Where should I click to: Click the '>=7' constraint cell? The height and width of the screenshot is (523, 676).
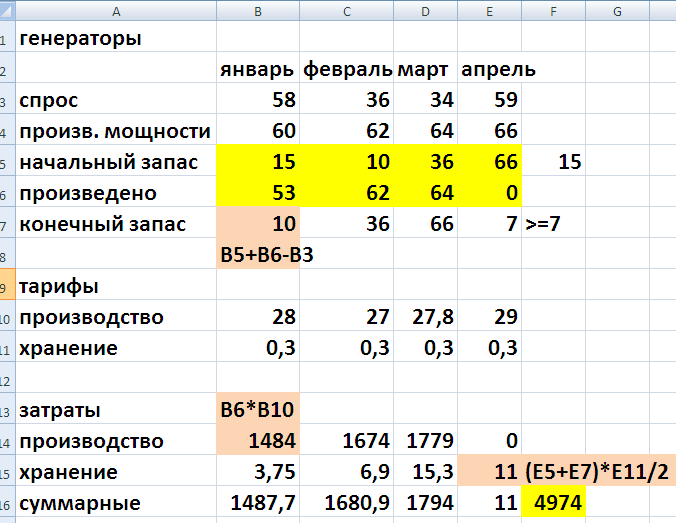coord(554,224)
